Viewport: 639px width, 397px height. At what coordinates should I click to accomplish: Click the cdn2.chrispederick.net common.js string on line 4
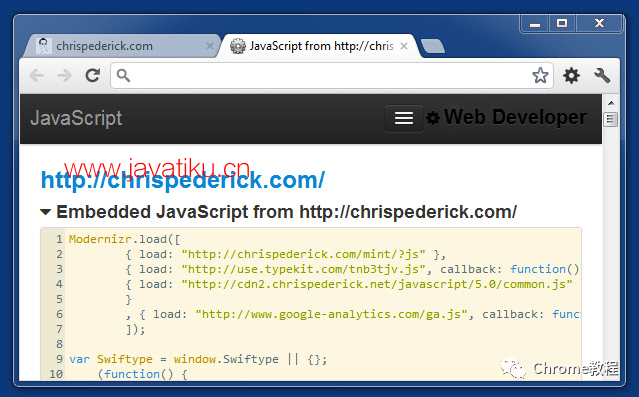[x=377, y=284]
